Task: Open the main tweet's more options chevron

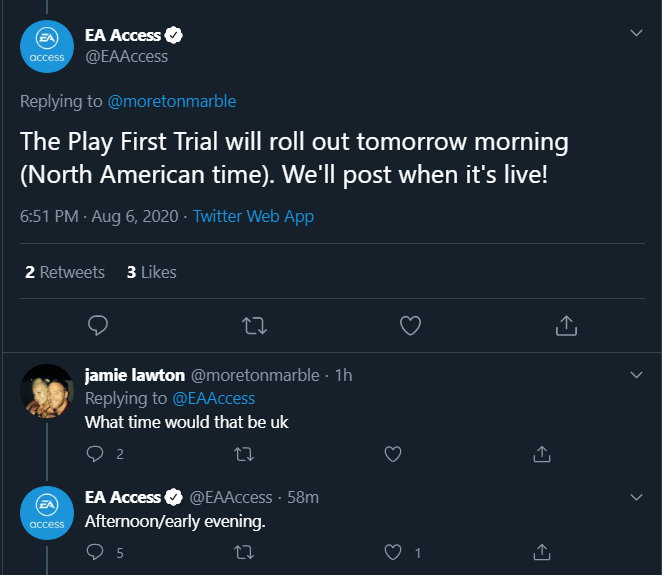Action: coord(637,33)
